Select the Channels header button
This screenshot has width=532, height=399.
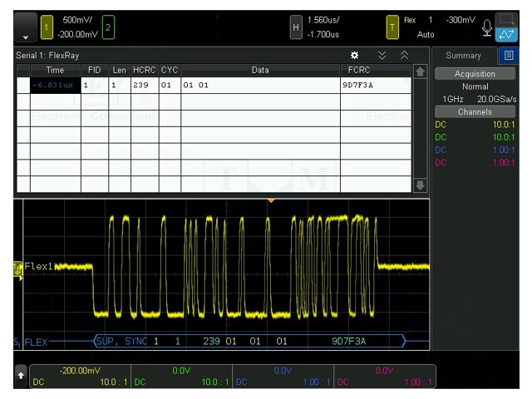pyautogui.click(x=475, y=111)
